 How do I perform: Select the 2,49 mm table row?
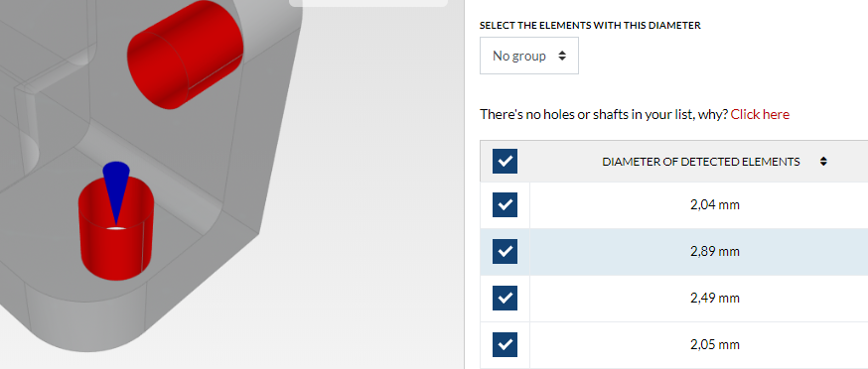pos(673,299)
